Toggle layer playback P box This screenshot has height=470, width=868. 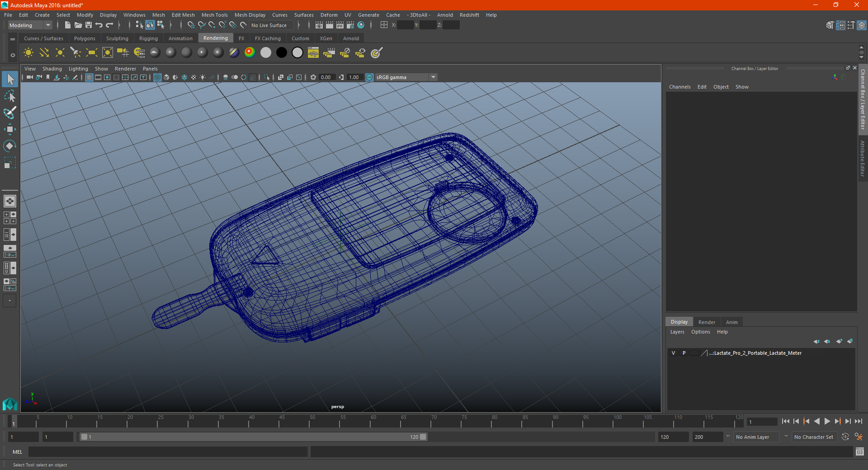(684, 353)
